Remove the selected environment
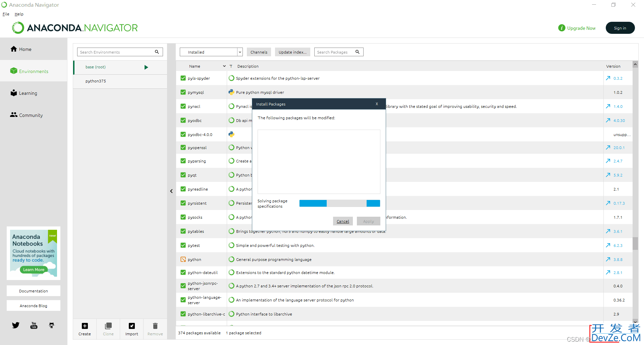The image size is (644, 345). click(155, 329)
